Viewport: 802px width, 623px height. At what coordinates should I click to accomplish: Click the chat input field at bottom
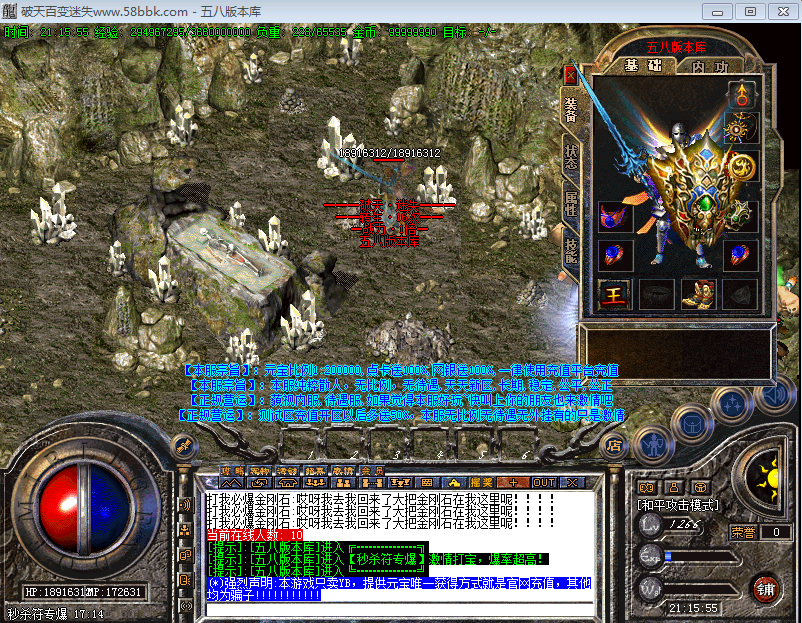(400, 609)
